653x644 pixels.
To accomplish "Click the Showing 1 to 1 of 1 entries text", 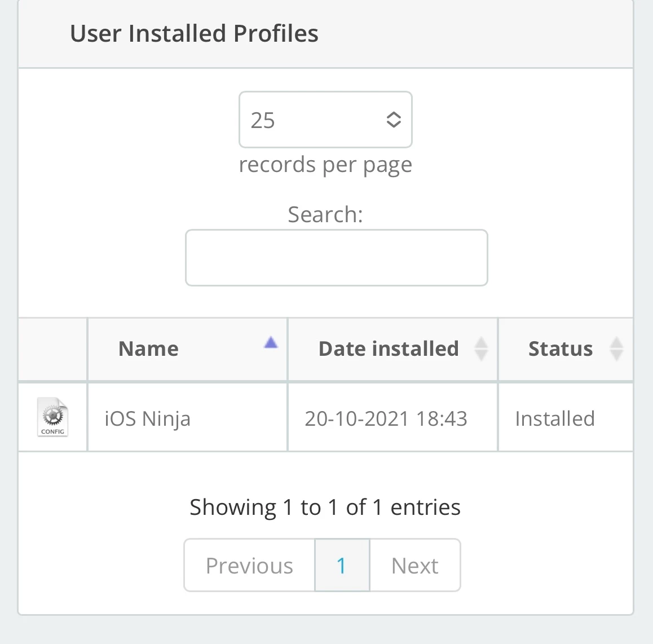I will coord(325,507).
